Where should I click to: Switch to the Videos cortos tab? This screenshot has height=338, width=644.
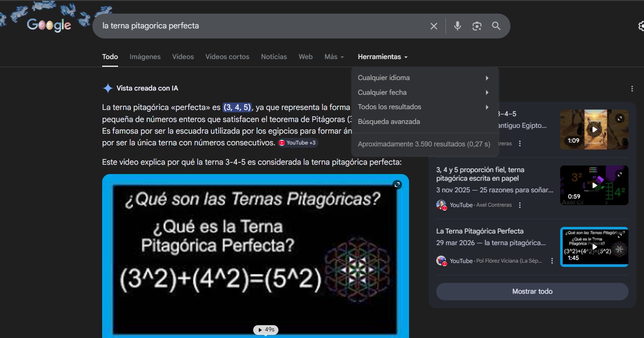(227, 57)
